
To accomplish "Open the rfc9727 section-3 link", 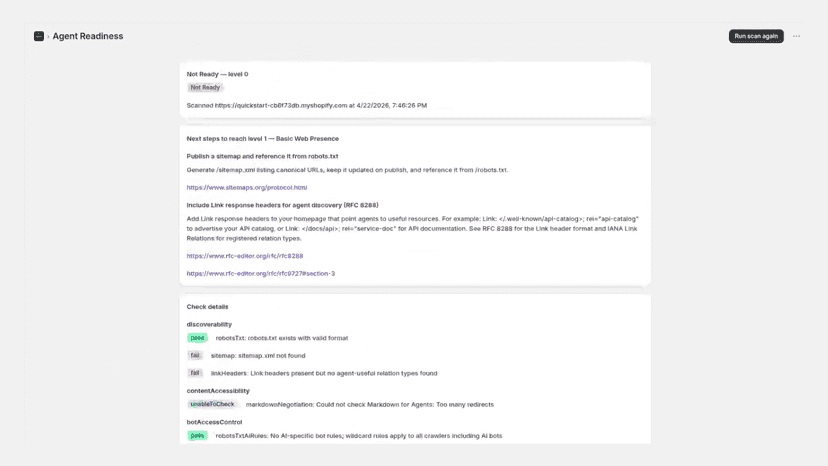I will tap(260, 274).
